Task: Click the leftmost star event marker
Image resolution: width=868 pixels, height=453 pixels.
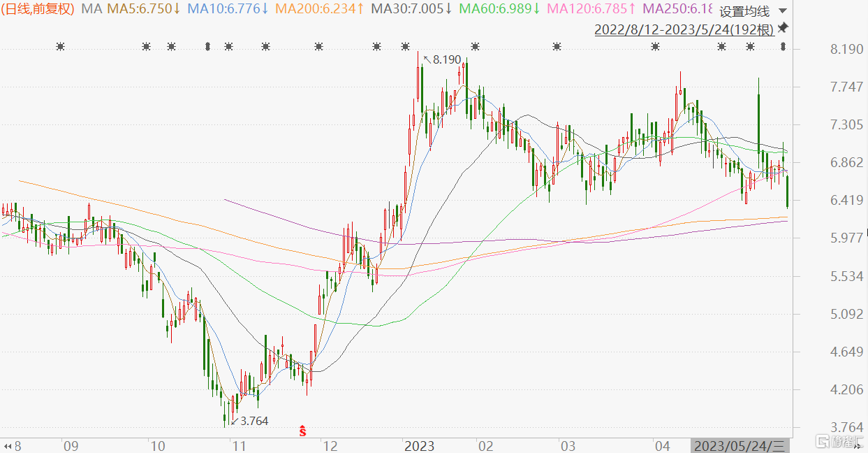Action: [61, 47]
